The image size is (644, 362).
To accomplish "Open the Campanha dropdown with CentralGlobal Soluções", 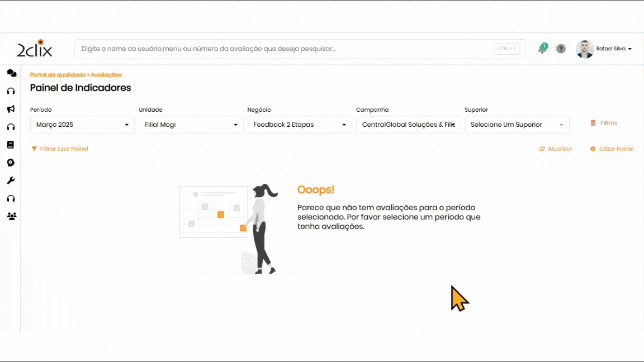I will click(x=408, y=125).
